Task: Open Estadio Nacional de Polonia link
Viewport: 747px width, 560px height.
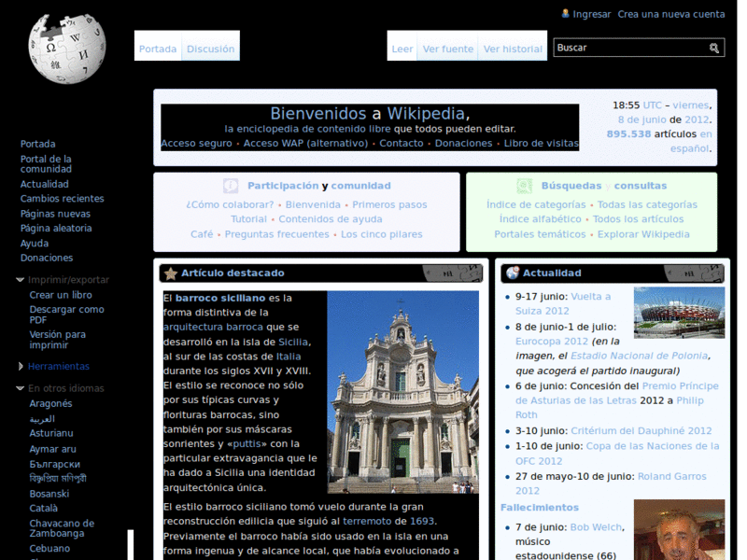Action: coord(640,356)
